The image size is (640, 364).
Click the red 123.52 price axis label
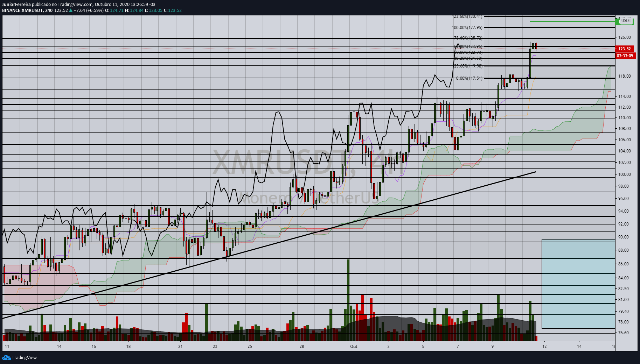coord(625,49)
